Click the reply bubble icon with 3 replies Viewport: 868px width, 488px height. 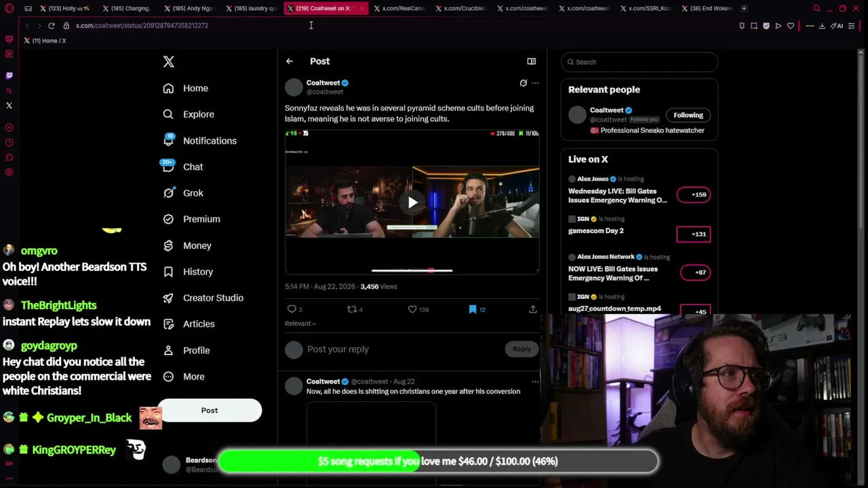(292, 309)
